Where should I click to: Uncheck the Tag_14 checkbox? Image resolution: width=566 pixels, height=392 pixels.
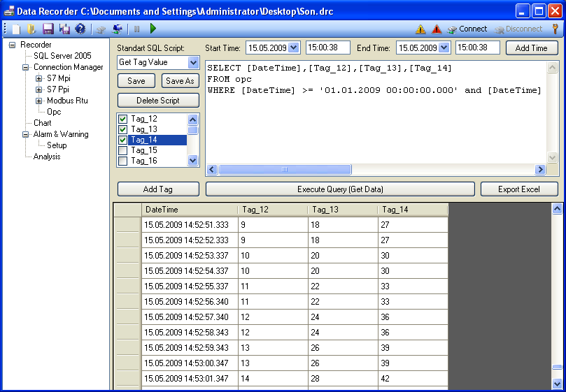(122, 140)
